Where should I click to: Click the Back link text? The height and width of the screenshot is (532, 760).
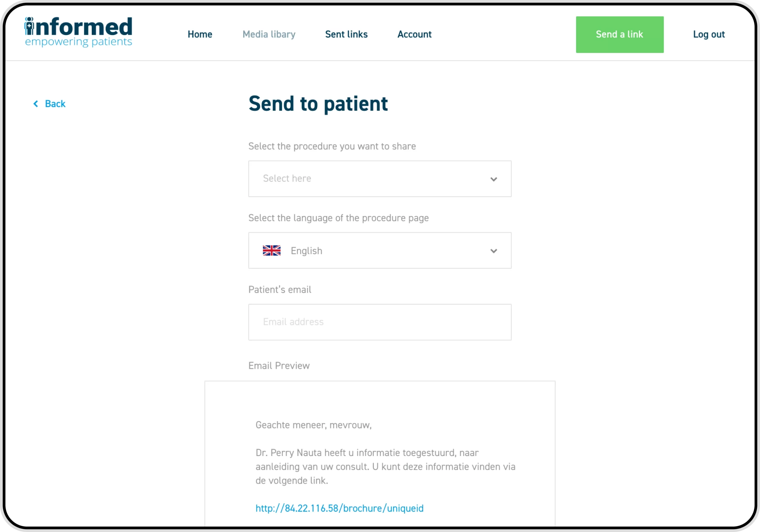click(55, 104)
